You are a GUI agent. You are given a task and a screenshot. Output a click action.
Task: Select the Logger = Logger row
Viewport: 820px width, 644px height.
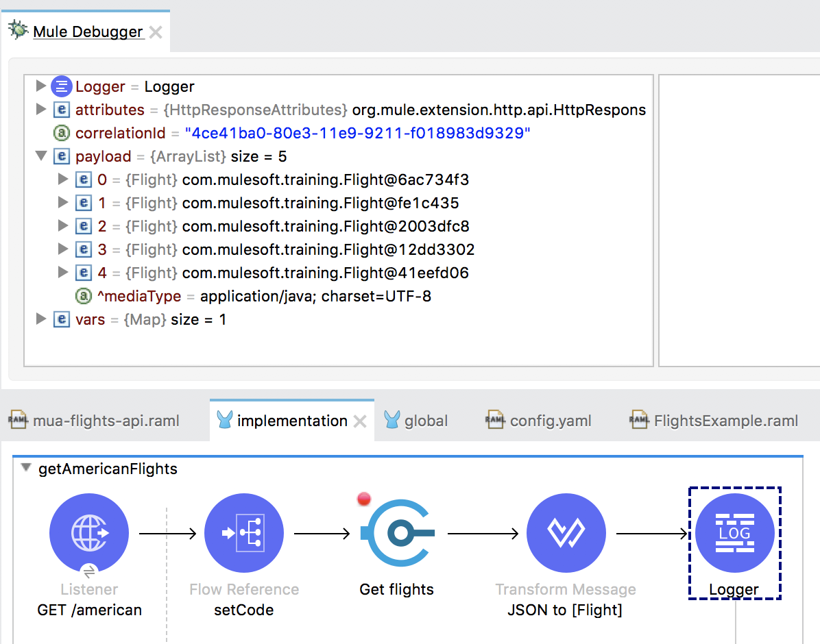pyautogui.click(x=123, y=86)
